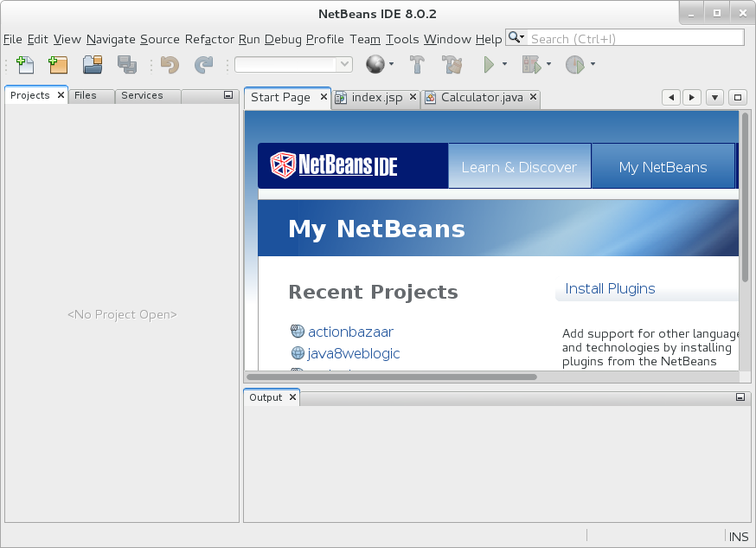Click the Open Project toolbar icon
This screenshot has height=548, width=756.
[x=92, y=64]
